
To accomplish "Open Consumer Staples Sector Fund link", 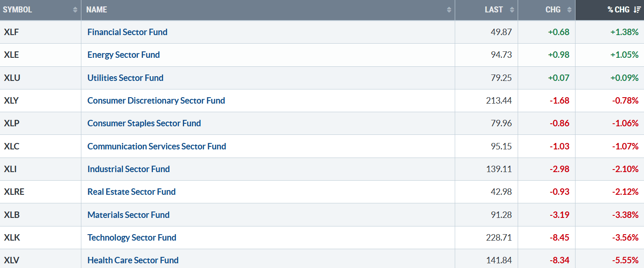I will click(x=144, y=123).
